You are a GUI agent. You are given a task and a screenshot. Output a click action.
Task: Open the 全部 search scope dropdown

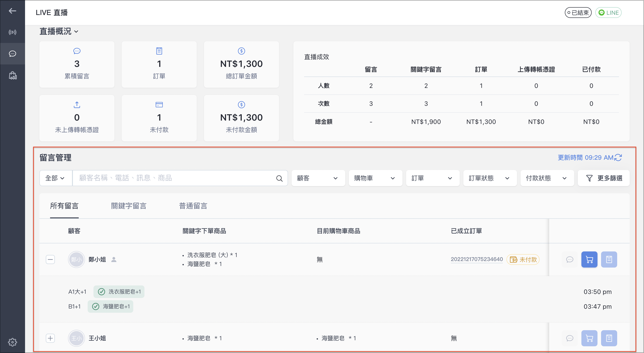tap(56, 178)
